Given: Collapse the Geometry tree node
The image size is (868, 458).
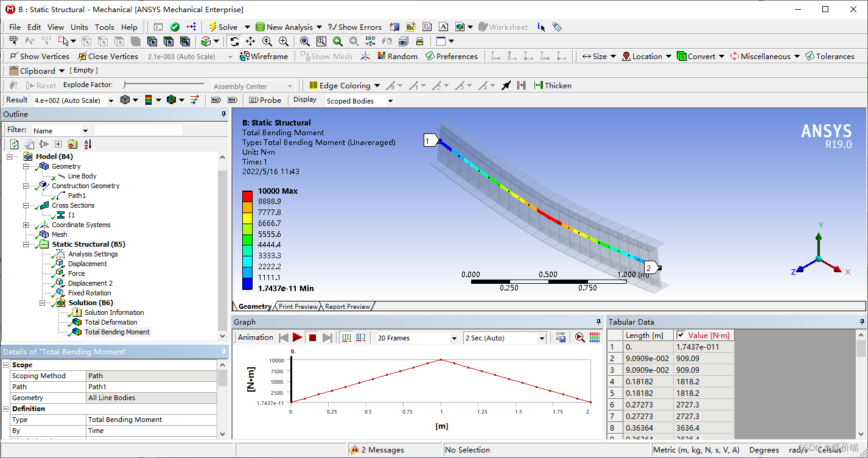Looking at the screenshot, I should [26, 166].
